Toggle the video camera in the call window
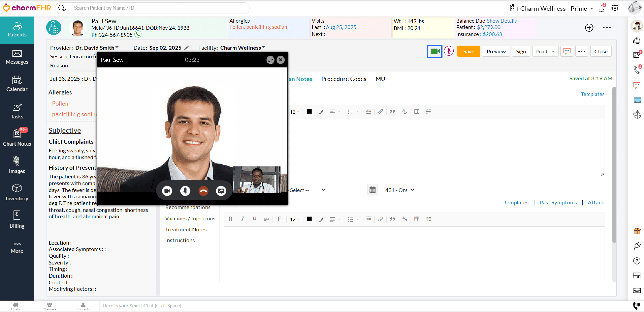Viewport: 644px width, 312px height. click(x=167, y=191)
